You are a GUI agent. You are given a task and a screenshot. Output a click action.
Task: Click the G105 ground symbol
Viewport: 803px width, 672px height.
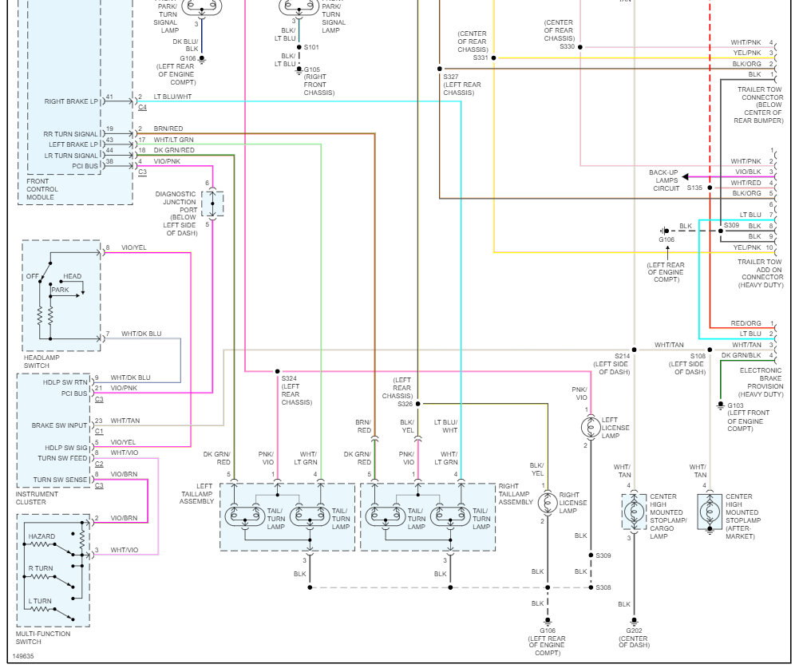[x=299, y=71]
